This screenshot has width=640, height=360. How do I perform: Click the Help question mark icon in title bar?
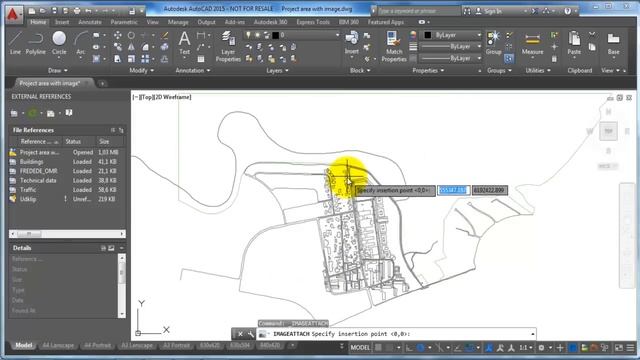(x=568, y=11)
